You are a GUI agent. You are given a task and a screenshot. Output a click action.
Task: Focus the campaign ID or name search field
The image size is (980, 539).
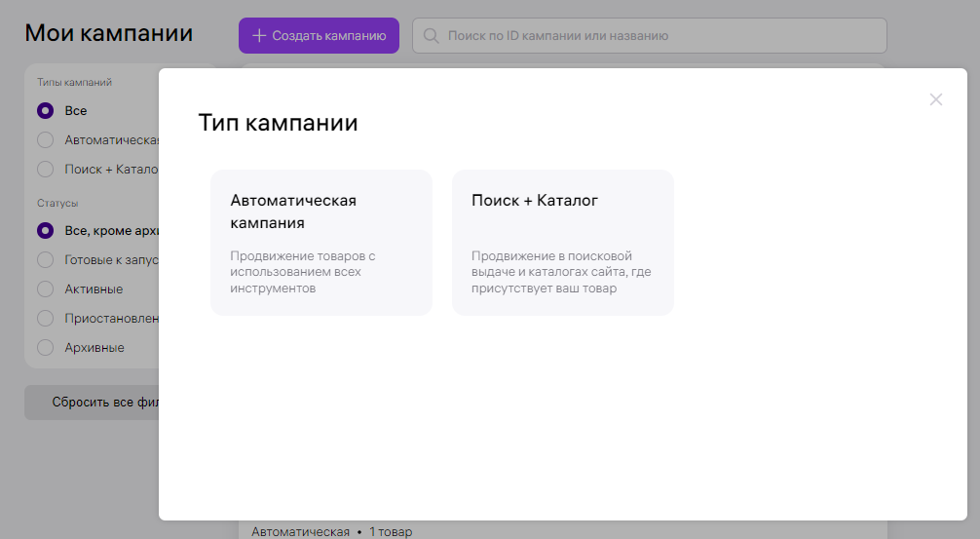point(650,36)
